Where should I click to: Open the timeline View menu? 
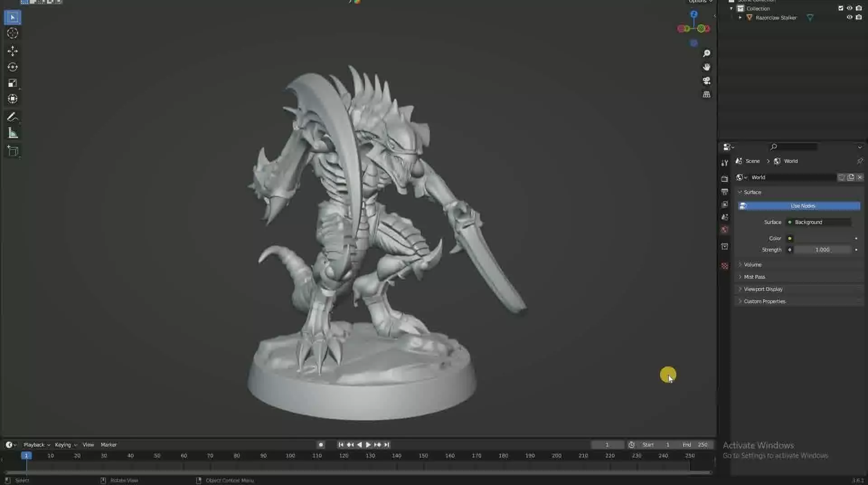(x=88, y=445)
